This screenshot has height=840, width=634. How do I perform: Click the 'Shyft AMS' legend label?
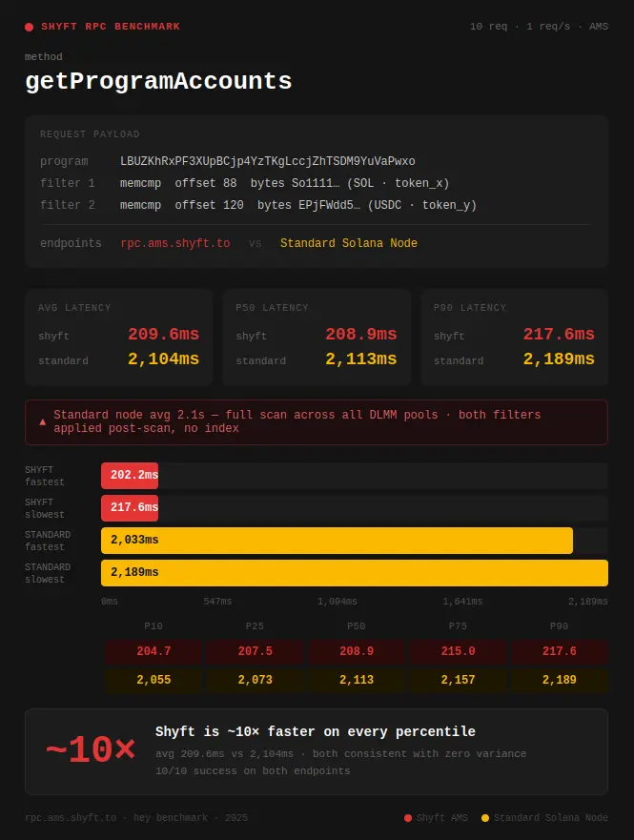(441, 818)
